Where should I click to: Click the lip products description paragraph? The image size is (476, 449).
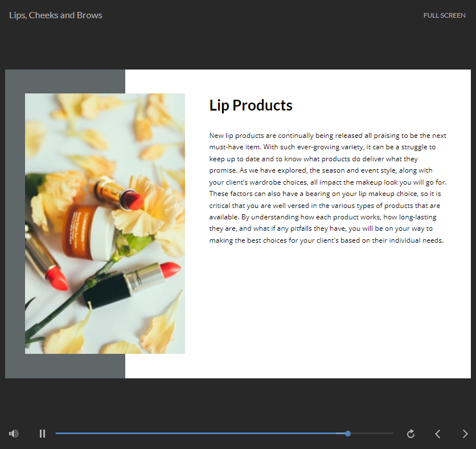pos(327,187)
